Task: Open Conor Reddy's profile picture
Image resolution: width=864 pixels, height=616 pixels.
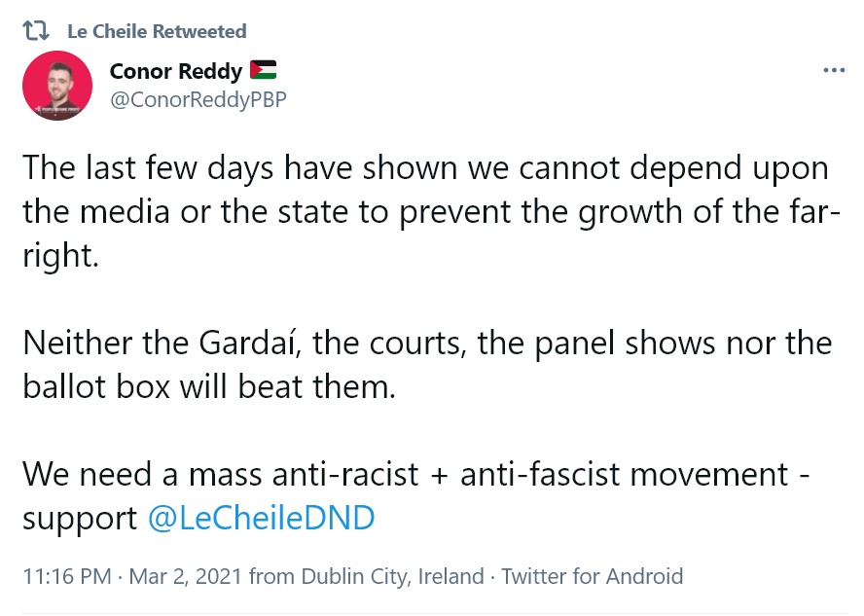Action: point(57,86)
